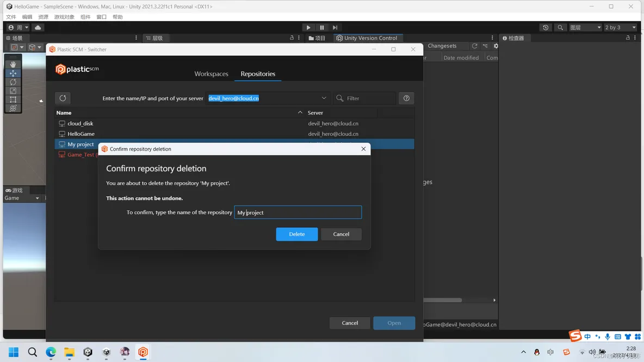Select the Transform tool in Unity scene

point(13,108)
